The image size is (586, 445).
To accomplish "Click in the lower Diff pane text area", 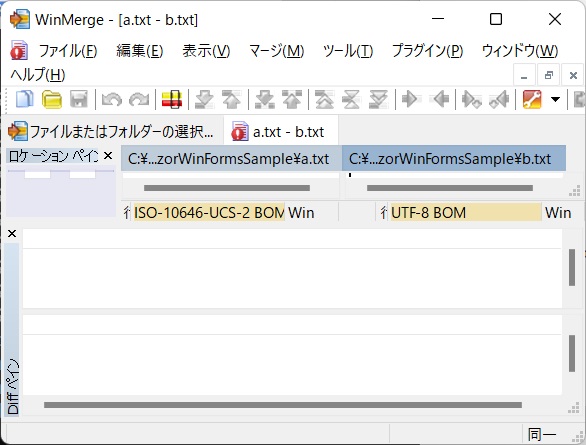I will 292,355.
